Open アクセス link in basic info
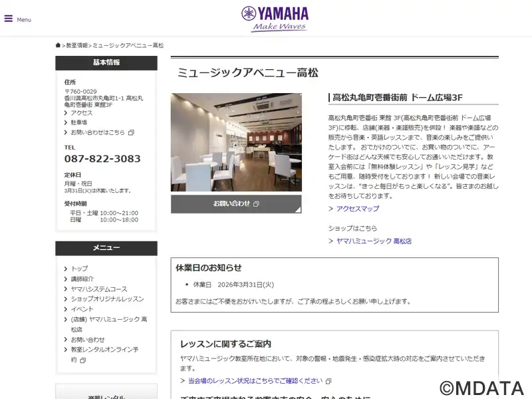 (81, 113)
